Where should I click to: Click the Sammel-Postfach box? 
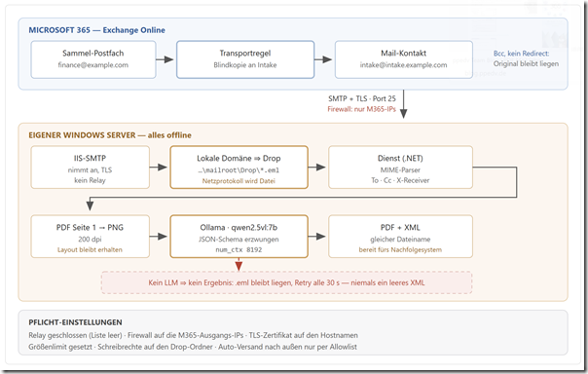click(x=93, y=59)
